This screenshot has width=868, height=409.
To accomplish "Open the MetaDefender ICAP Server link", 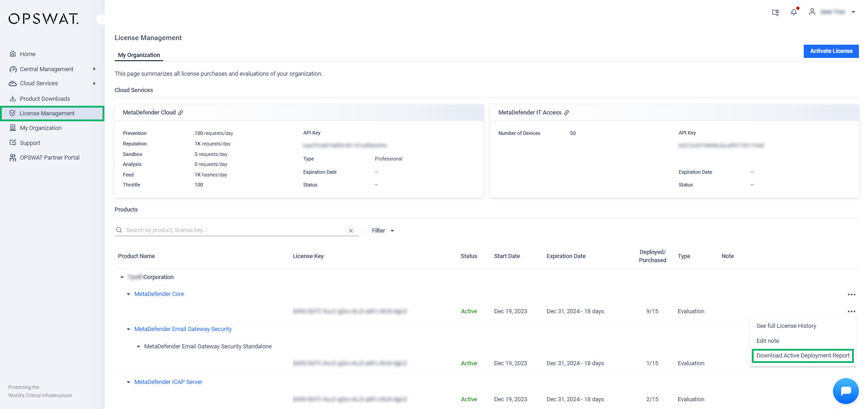I will [168, 382].
